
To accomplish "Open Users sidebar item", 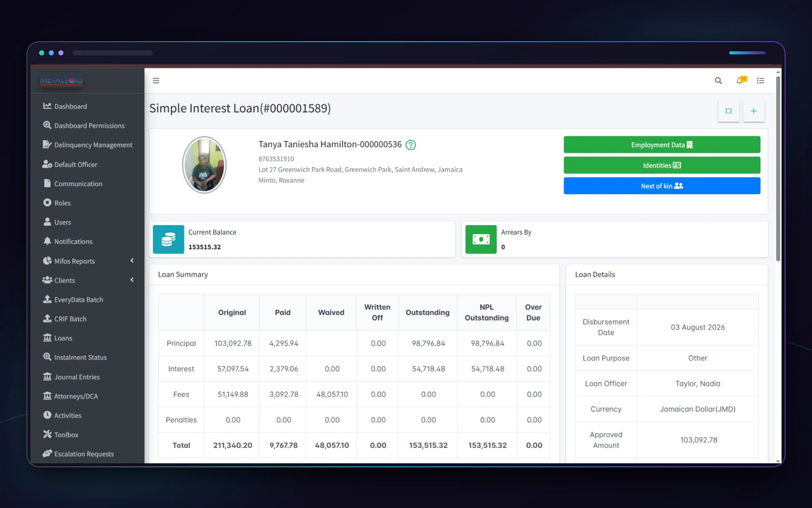I will [x=87, y=222].
